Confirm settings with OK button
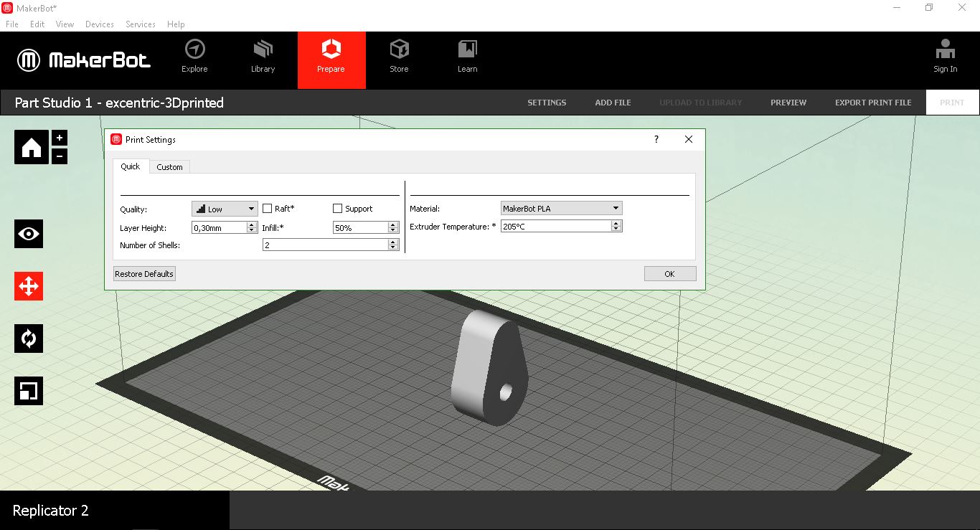980x530 pixels. tap(669, 273)
